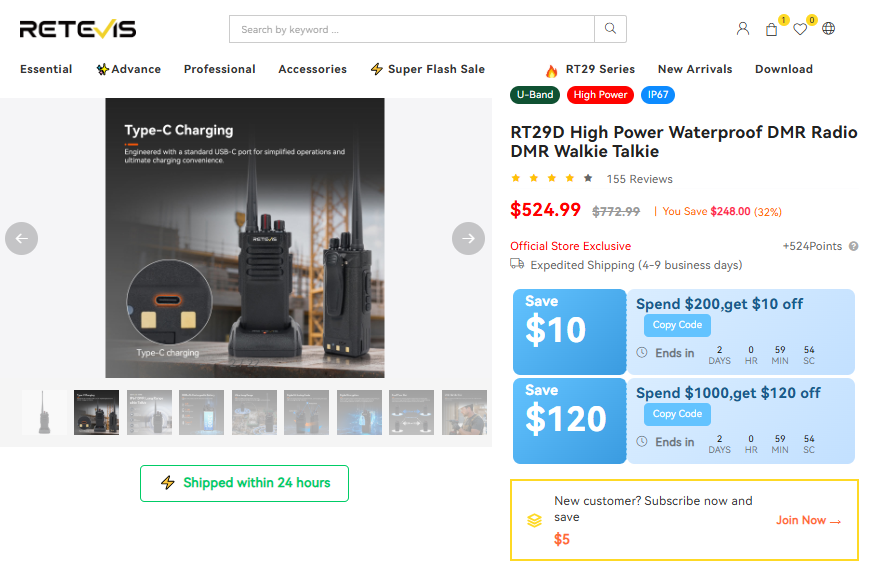873x573 pixels.
Task: Open the 155 Reviews link
Action: pyautogui.click(x=639, y=179)
